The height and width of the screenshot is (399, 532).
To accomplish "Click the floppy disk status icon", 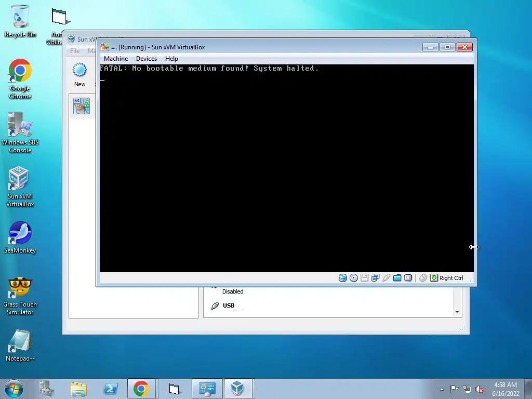I will tap(364, 278).
